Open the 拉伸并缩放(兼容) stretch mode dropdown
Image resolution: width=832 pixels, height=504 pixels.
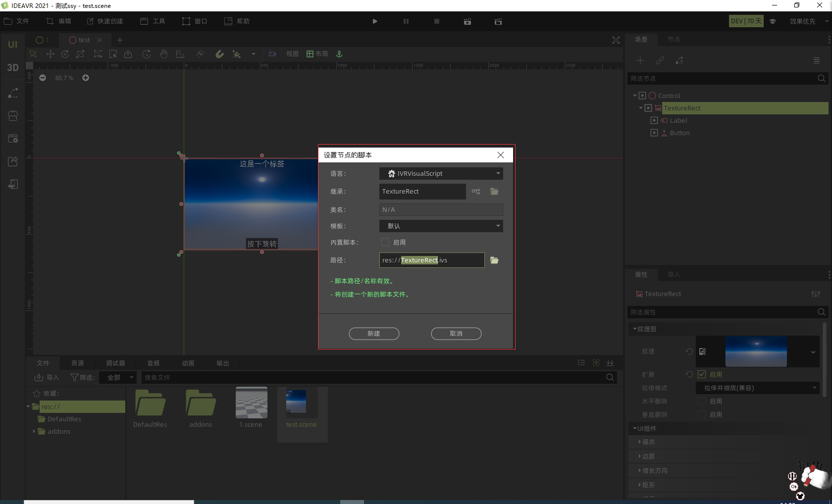(x=758, y=388)
